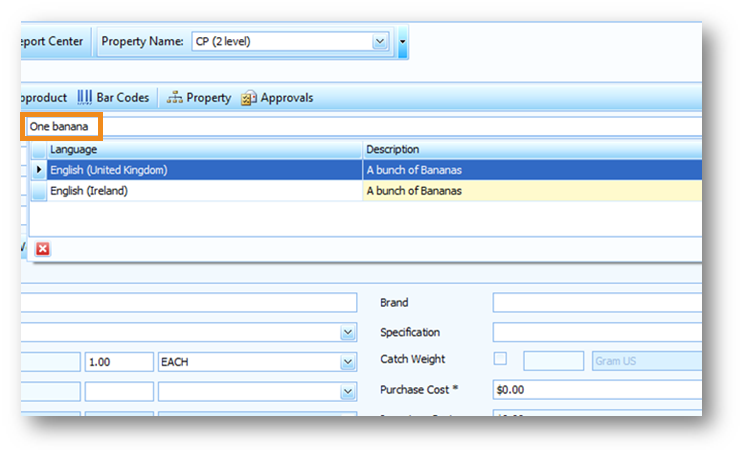Image resolution: width=744 pixels, height=450 pixels.
Task: Click the Property hierarchy icon
Action: coord(174,98)
